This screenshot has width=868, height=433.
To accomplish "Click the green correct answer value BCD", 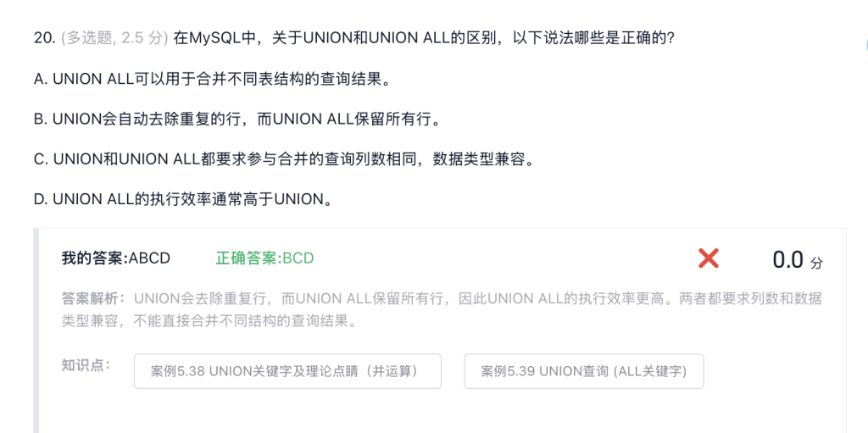I will click(x=298, y=258).
